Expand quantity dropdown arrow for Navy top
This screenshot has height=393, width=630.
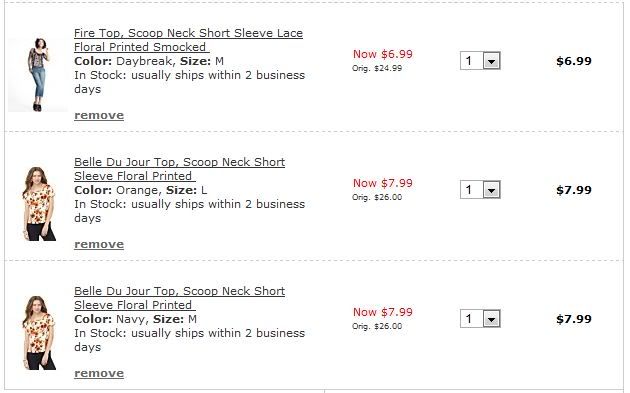[x=491, y=319]
